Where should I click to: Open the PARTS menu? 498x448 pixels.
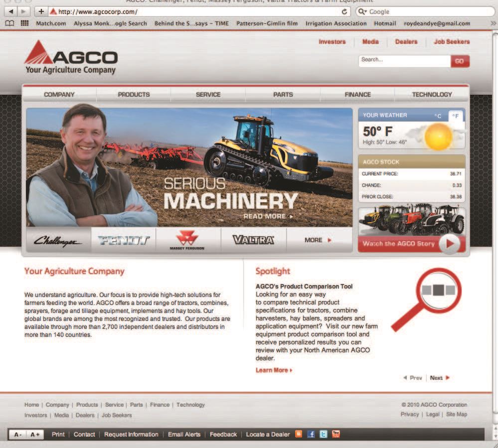283,95
